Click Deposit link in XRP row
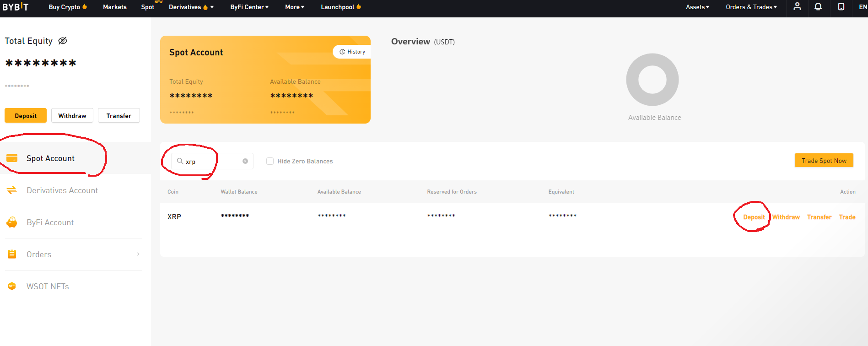The image size is (868, 346). pos(754,217)
